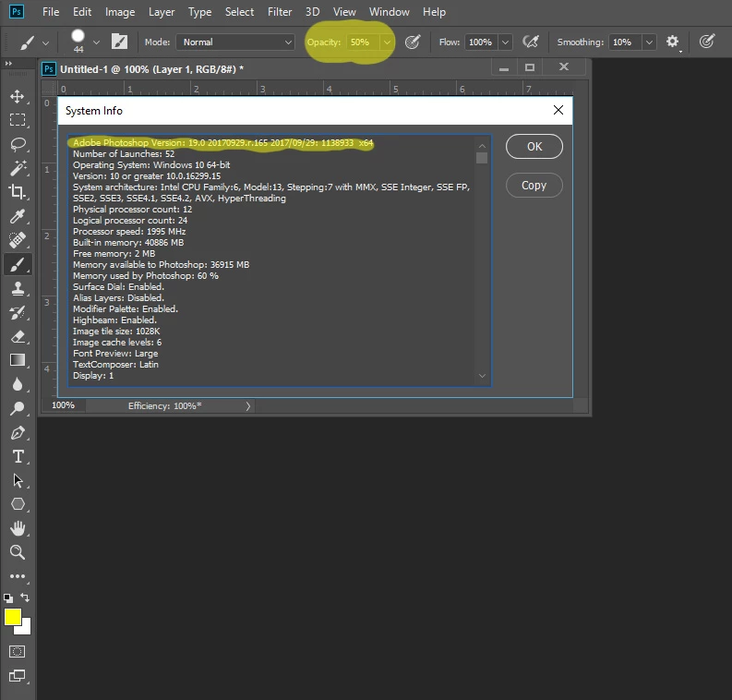Viewport: 732px width, 700px height.
Task: Open the View menu
Action: [344, 12]
